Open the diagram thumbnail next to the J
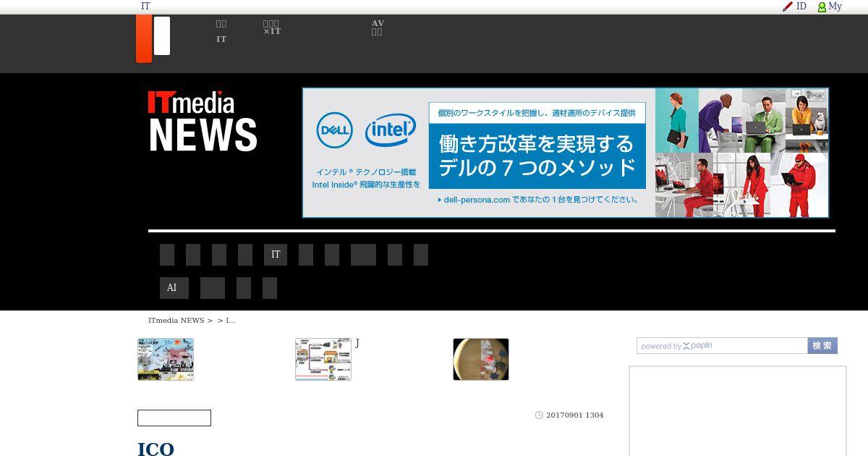The height and width of the screenshot is (456, 868). pos(323,359)
